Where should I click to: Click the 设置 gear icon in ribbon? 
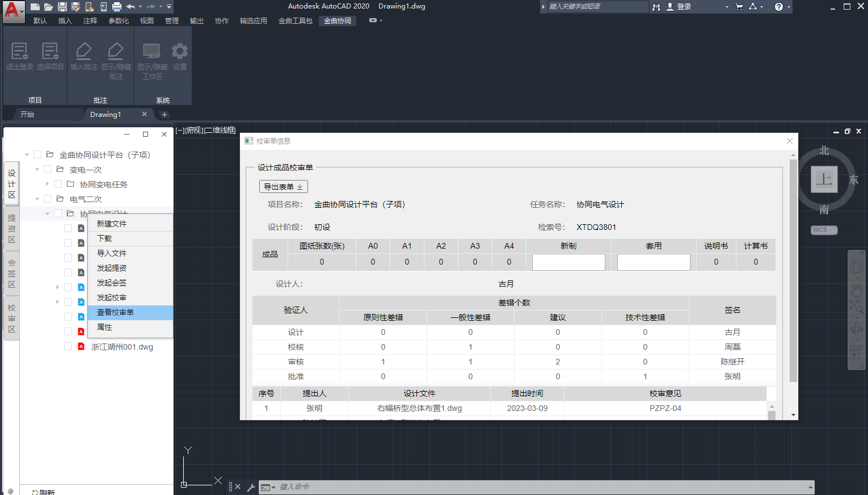[x=180, y=52]
